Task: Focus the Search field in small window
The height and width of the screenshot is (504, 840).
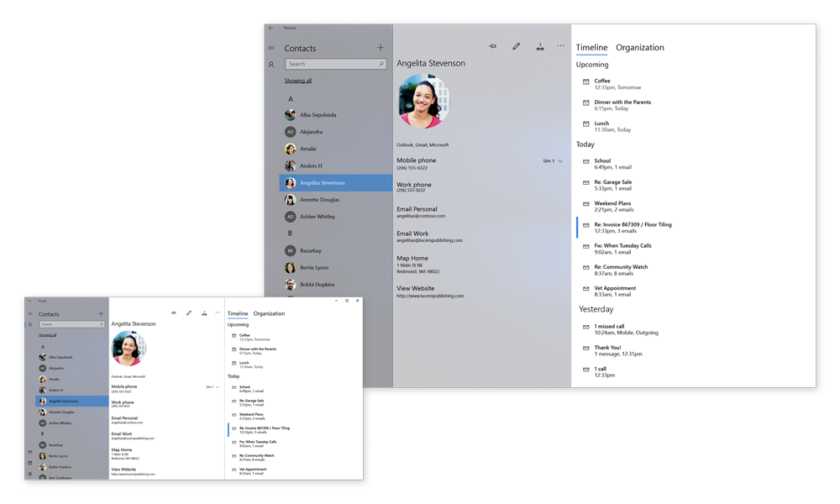Action: pyautogui.click(x=71, y=324)
